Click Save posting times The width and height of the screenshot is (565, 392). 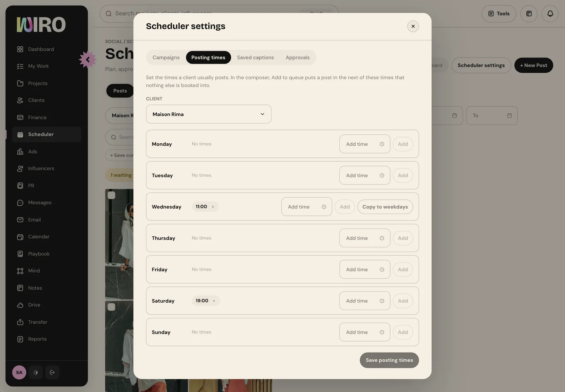389,360
